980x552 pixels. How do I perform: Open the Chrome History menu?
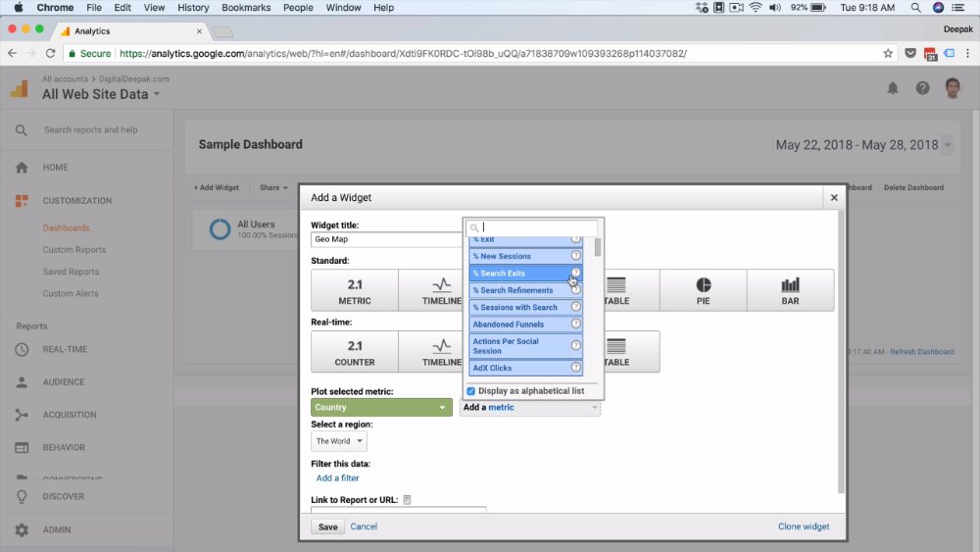point(192,8)
